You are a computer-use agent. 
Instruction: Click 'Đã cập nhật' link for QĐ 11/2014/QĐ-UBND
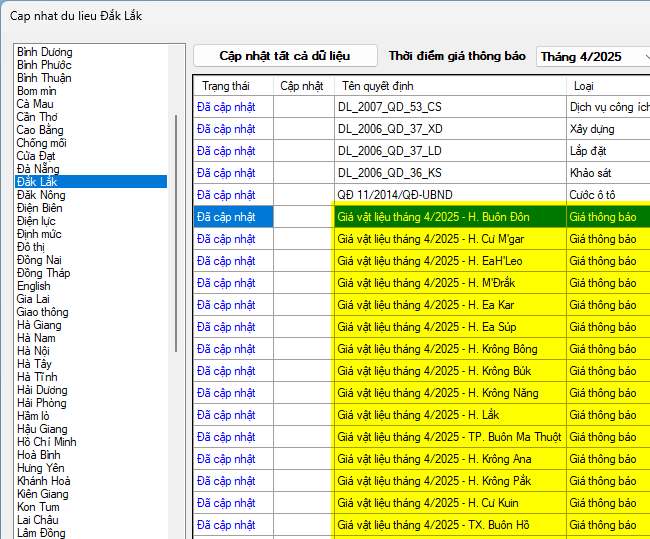tap(226, 195)
